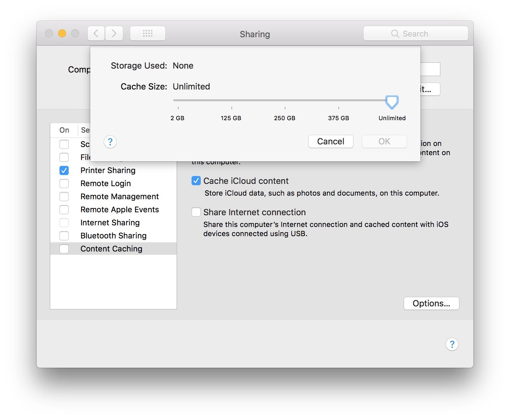The width and height of the screenshot is (510, 420).
Task: Disable Printer Sharing checkbox
Action: click(64, 170)
